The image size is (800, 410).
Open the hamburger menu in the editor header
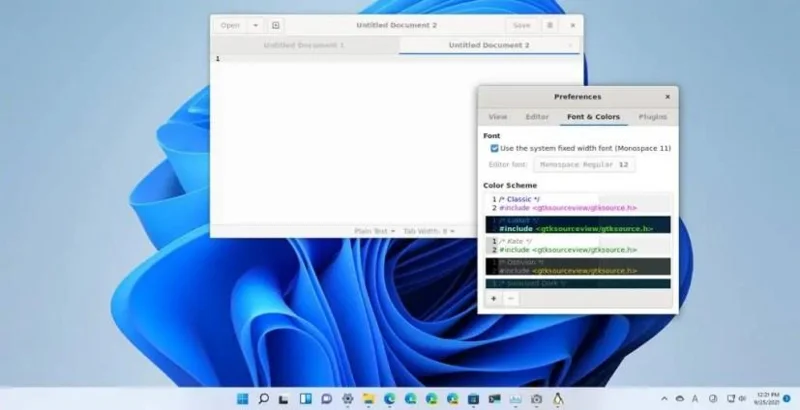point(549,25)
